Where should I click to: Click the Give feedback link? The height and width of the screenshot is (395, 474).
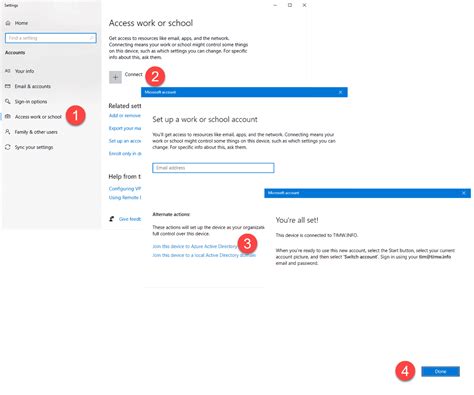130,219
